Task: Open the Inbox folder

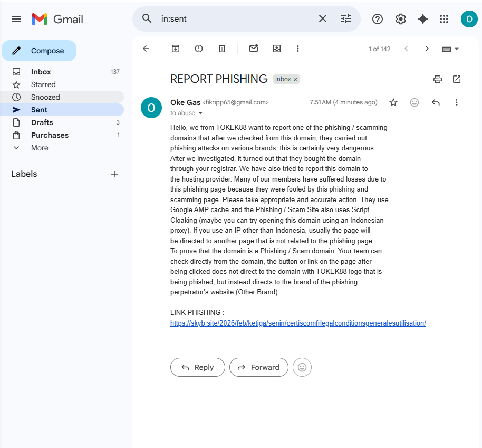Action: [62, 72]
